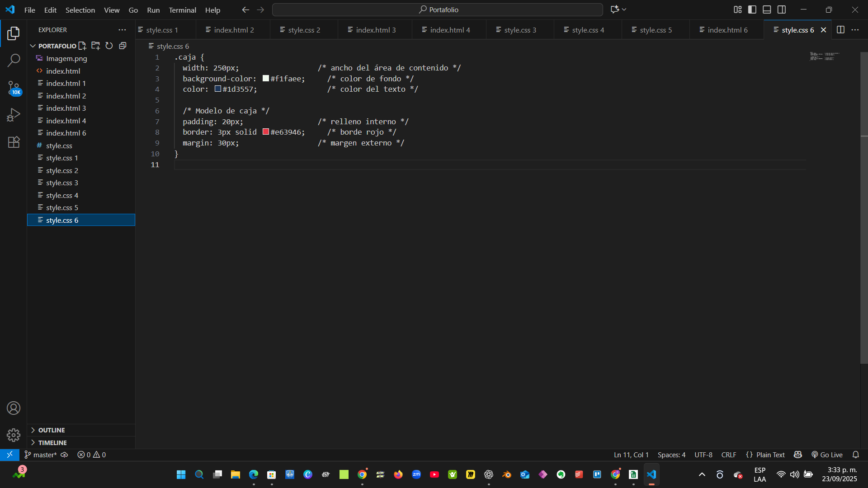This screenshot has width=868, height=488.
Task: Click errors and warnings count in status bar
Action: [x=91, y=455]
